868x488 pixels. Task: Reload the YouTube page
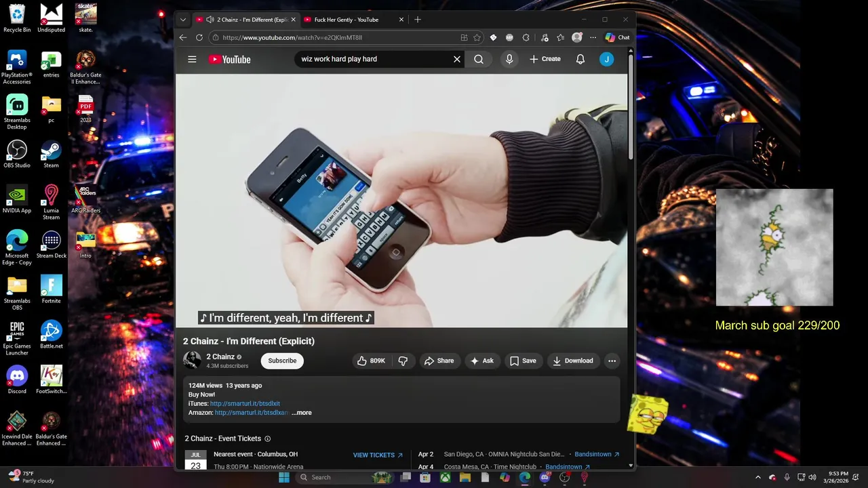click(199, 37)
